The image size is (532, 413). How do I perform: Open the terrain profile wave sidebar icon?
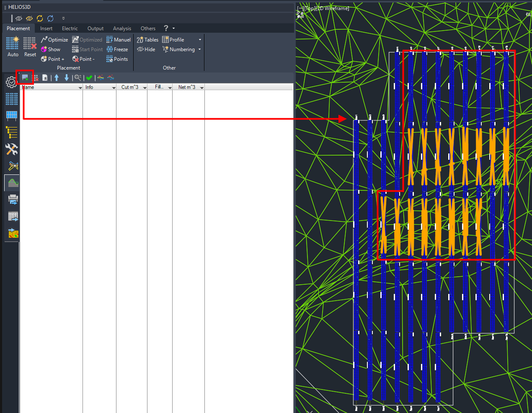tap(13, 183)
